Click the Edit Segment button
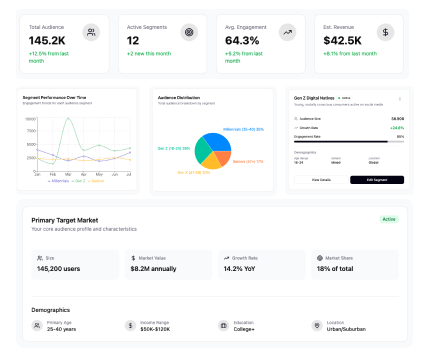Viewport: 425px width, 363px height. click(377, 180)
